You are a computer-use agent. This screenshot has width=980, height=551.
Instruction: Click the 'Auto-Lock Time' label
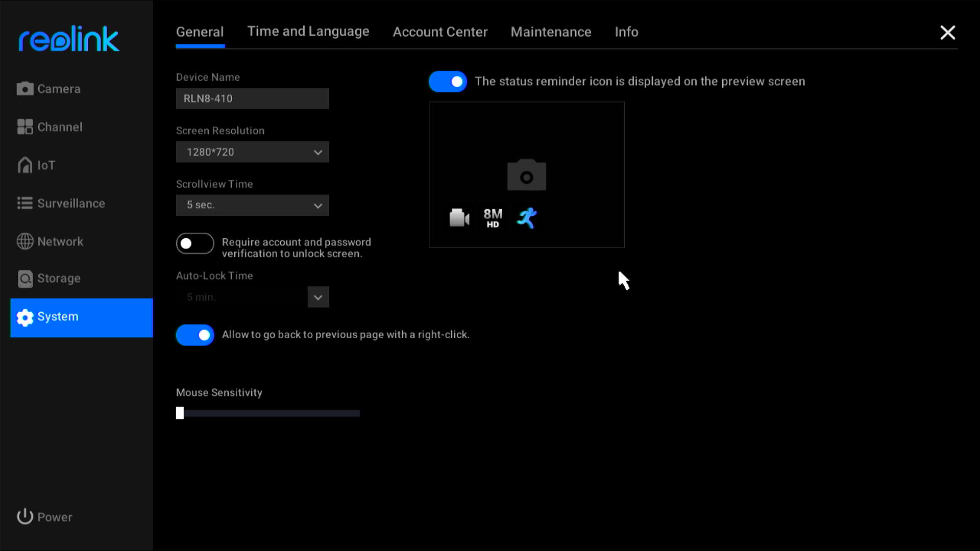tap(214, 275)
